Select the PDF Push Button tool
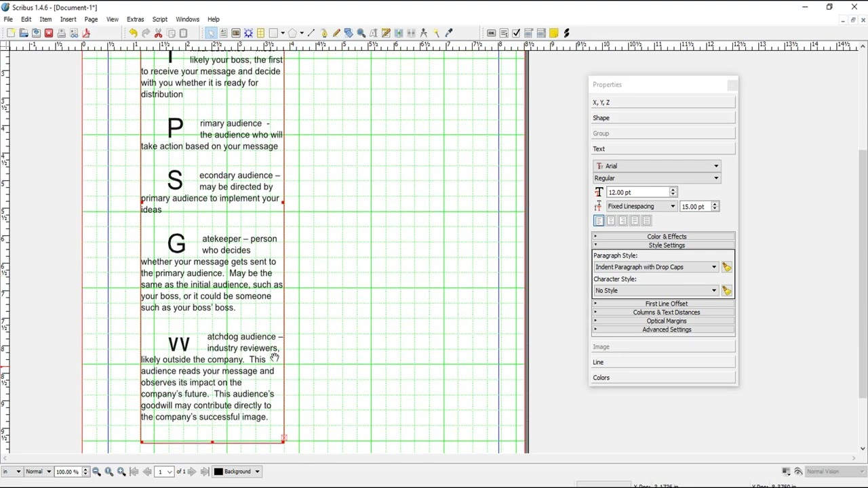Viewport: 868px width, 488px height. pyautogui.click(x=491, y=33)
